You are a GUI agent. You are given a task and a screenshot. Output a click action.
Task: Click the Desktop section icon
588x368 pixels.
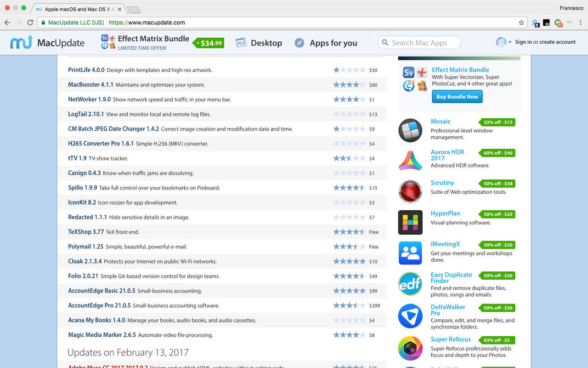tap(241, 42)
